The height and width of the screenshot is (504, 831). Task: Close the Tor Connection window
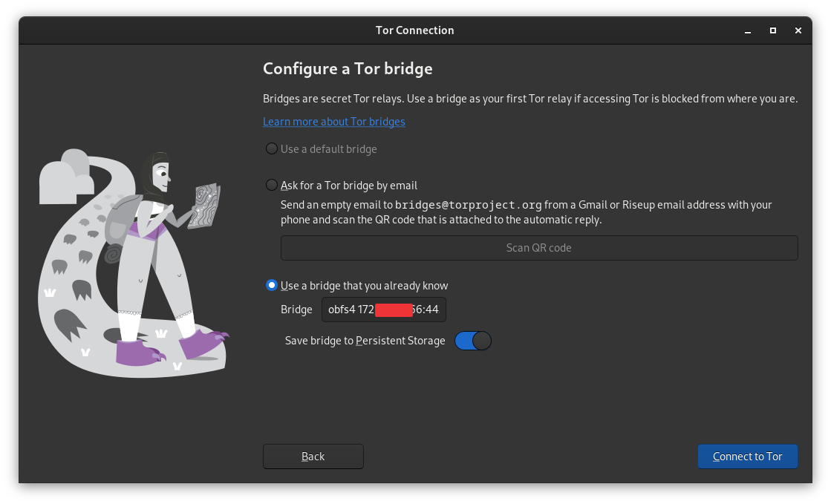click(798, 30)
